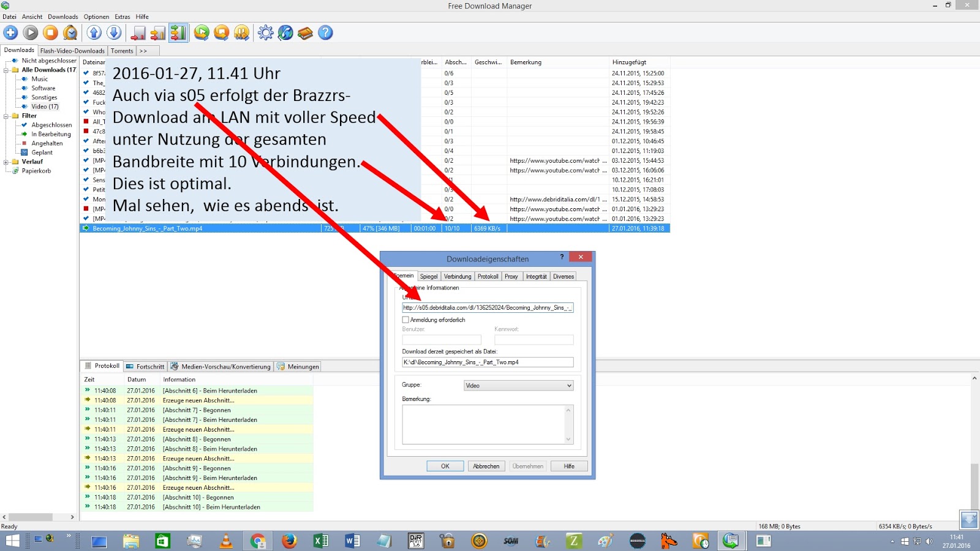Image resolution: width=980 pixels, height=551 pixels.
Task: Switch to the Flash-Video-Downloads tab
Action: coord(72,51)
